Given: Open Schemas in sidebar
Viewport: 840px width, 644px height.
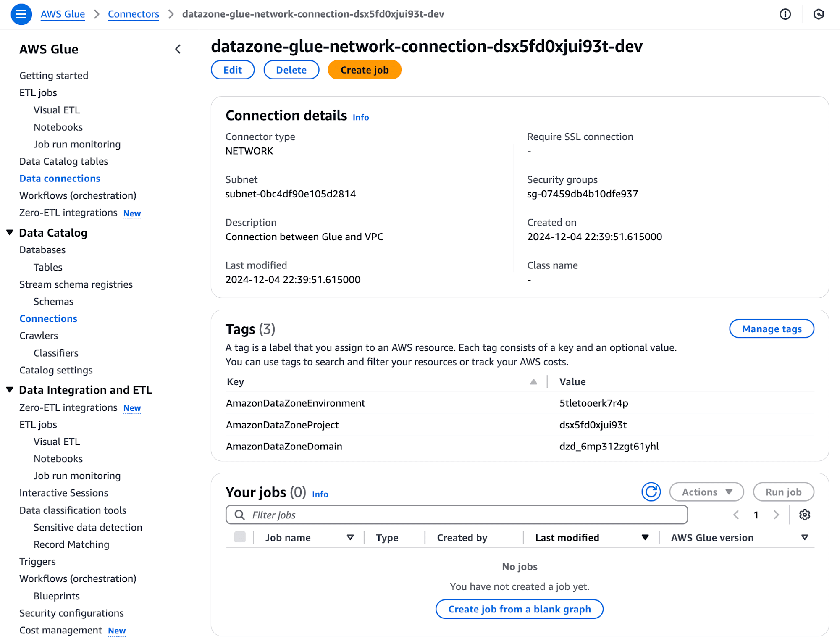Looking at the screenshot, I should [x=53, y=302].
